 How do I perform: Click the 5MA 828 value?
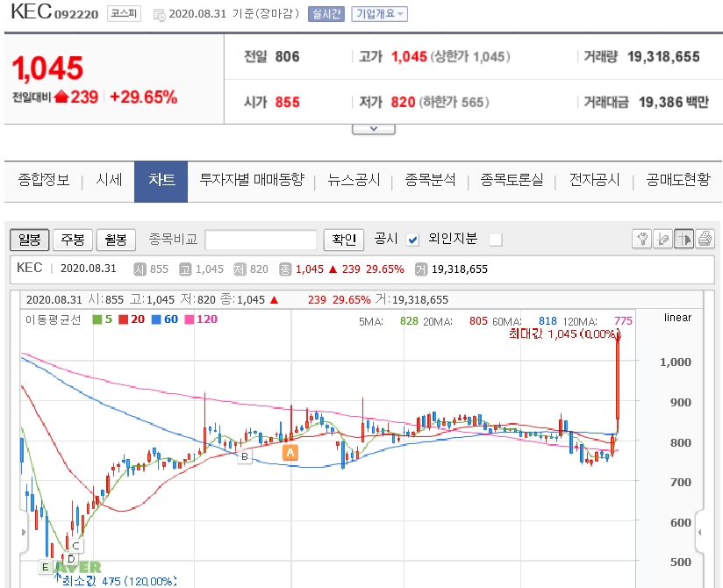(x=409, y=321)
